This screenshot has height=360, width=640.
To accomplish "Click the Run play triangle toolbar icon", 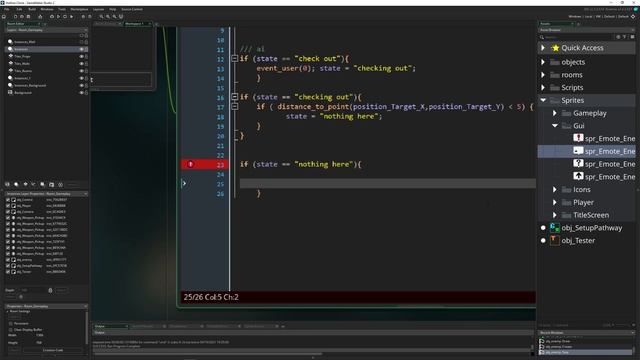I will point(58,17).
